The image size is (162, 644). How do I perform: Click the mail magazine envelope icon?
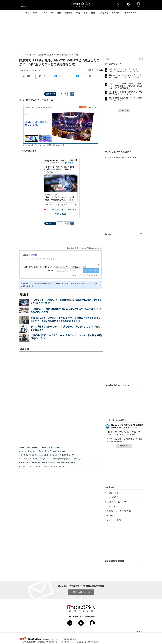pos(107,426)
